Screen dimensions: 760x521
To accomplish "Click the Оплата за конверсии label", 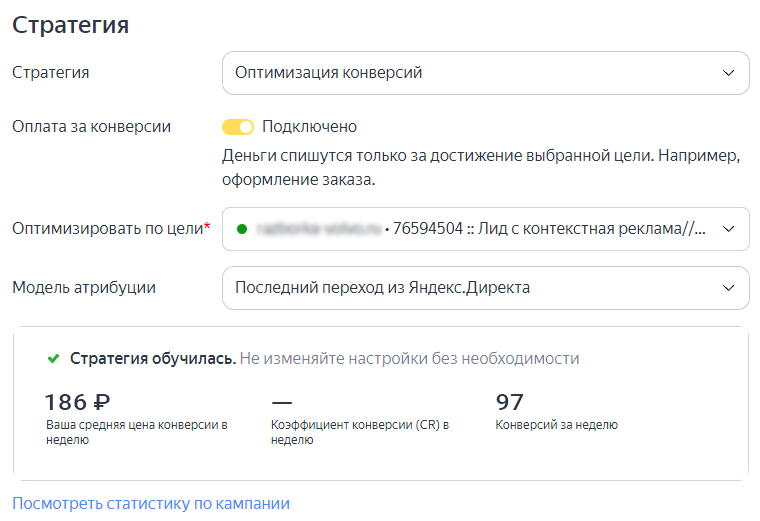I will (91, 127).
